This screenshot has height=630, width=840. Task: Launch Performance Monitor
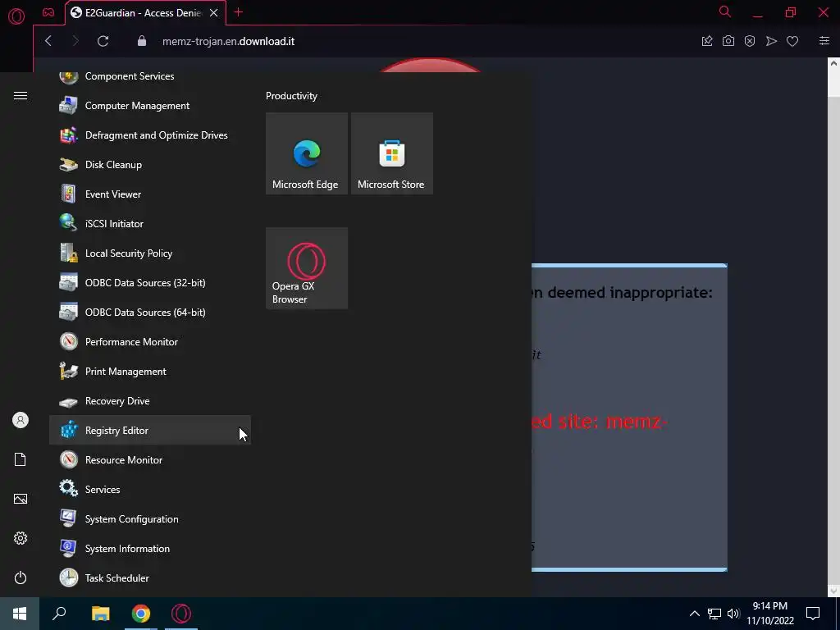point(150,341)
